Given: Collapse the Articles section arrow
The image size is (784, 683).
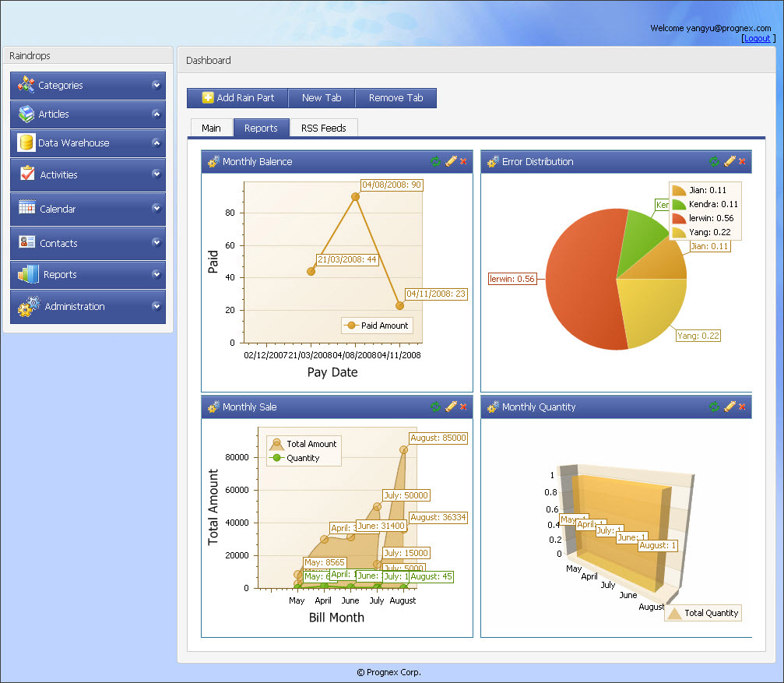Looking at the screenshot, I should (156, 114).
